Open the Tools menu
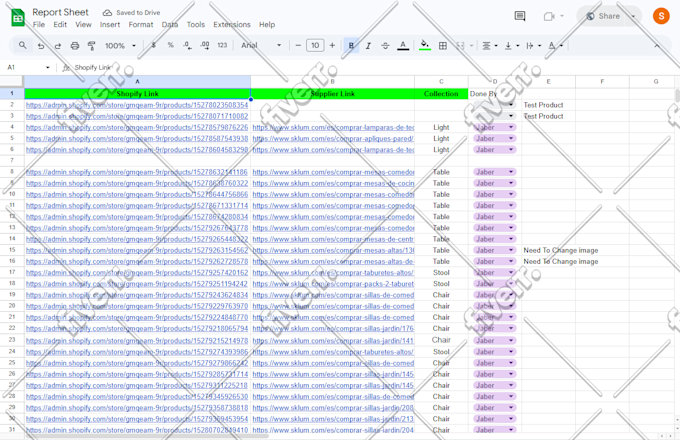This screenshot has height=440, width=680. click(196, 25)
